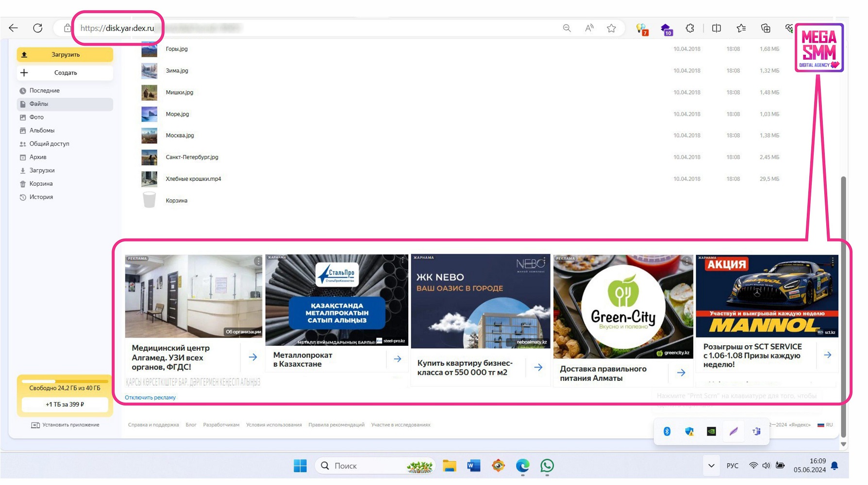868x485 pixels.
Task: Open the Розыгрыш от SCT SERVICE ad arrow
Action: coord(828,356)
